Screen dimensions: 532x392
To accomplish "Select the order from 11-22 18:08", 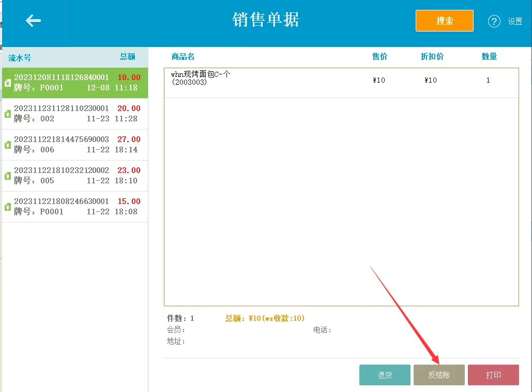I will click(75, 207).
